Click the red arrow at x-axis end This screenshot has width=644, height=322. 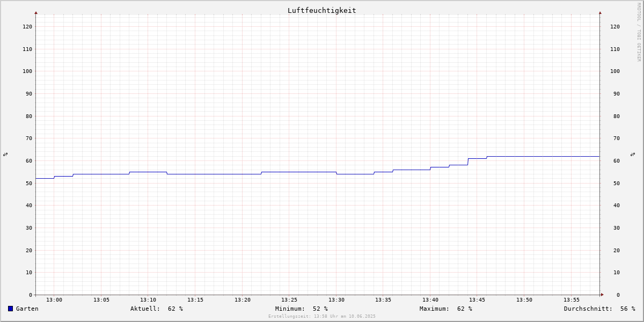point(602,295)
